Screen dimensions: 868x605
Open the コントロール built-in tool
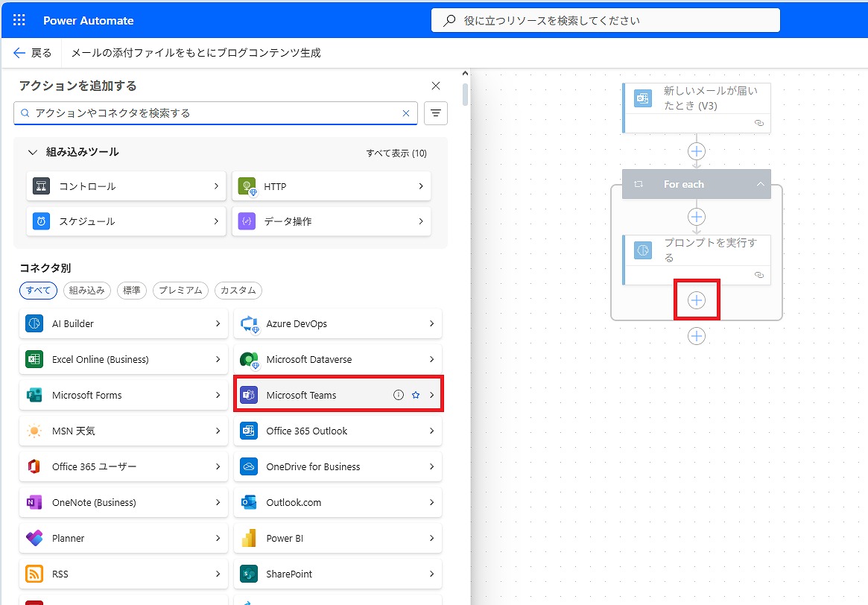tap(126, 186)
